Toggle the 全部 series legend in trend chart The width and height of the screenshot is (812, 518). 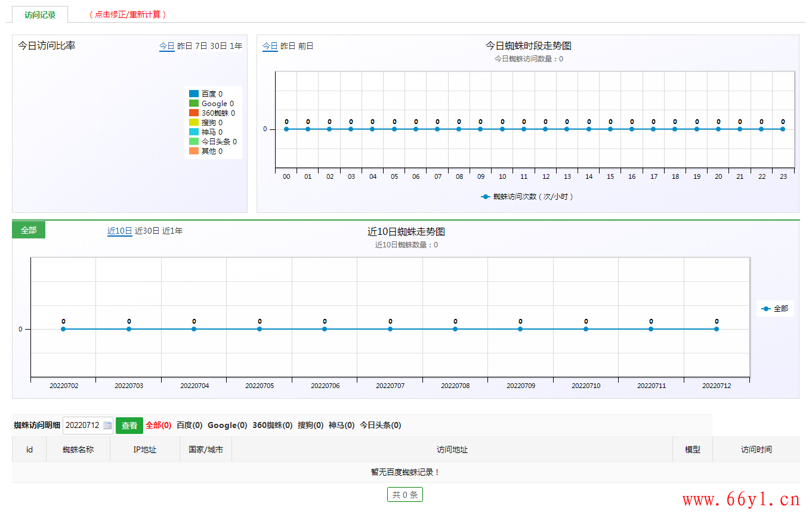click(775, 309)
